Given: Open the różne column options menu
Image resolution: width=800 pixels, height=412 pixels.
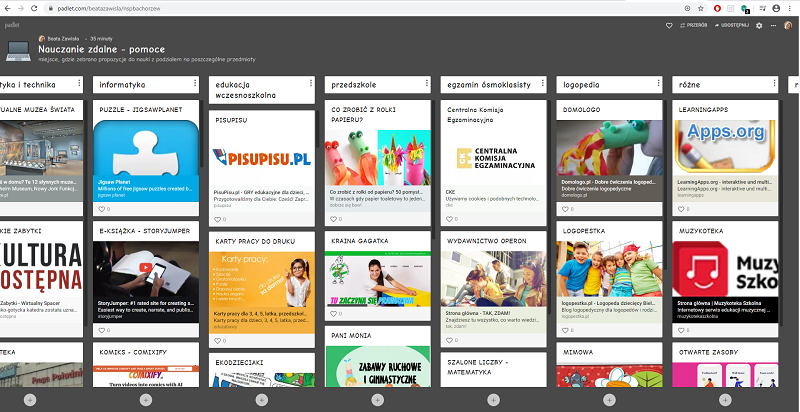Looking at the screenshot, I should click(774, 83).
